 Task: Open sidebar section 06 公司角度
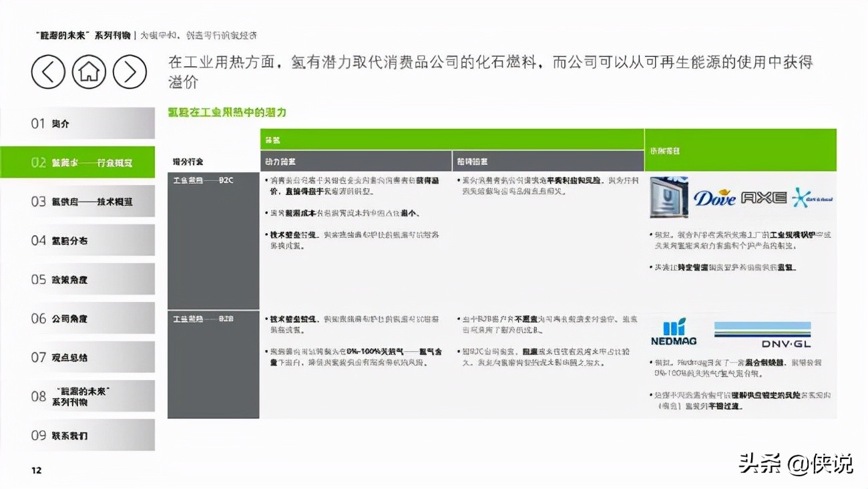click(77, 319)
